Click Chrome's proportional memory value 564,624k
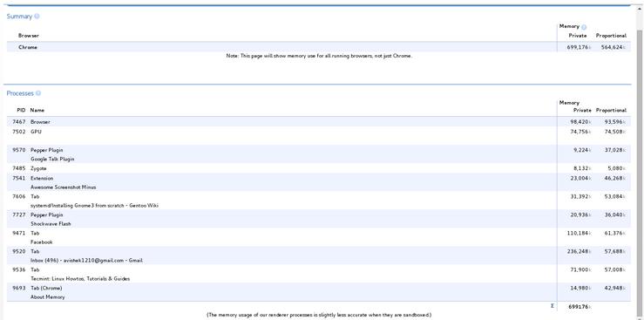 613,47
